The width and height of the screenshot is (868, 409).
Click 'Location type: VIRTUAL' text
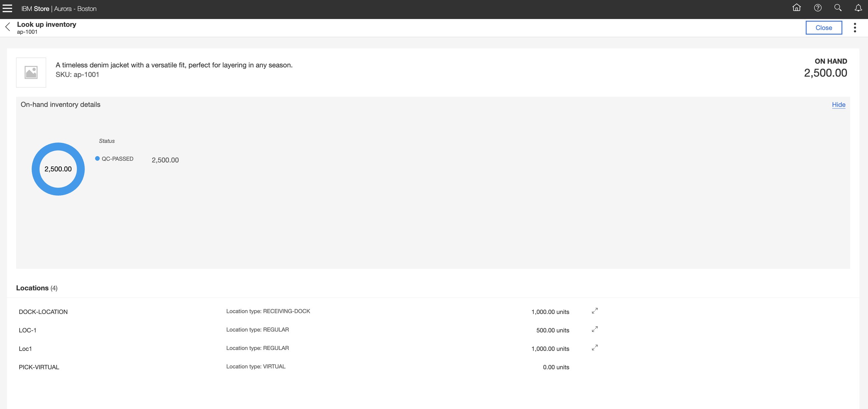(256, 367)
